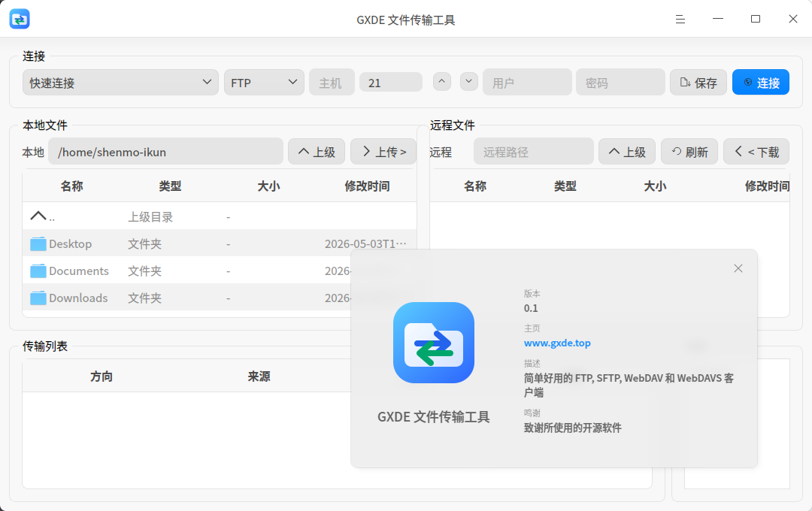The height and width of the screenshot is (511, 812).
Task: Click the version number 0.1
Action: click(531, 308)
